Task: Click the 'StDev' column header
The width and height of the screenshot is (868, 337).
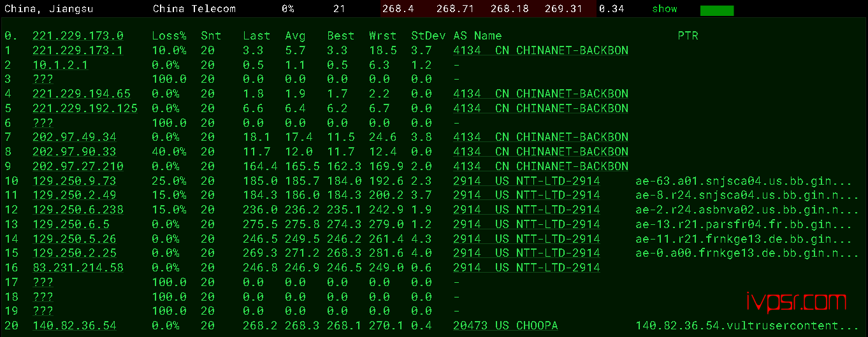Action: tap(428, 36)
